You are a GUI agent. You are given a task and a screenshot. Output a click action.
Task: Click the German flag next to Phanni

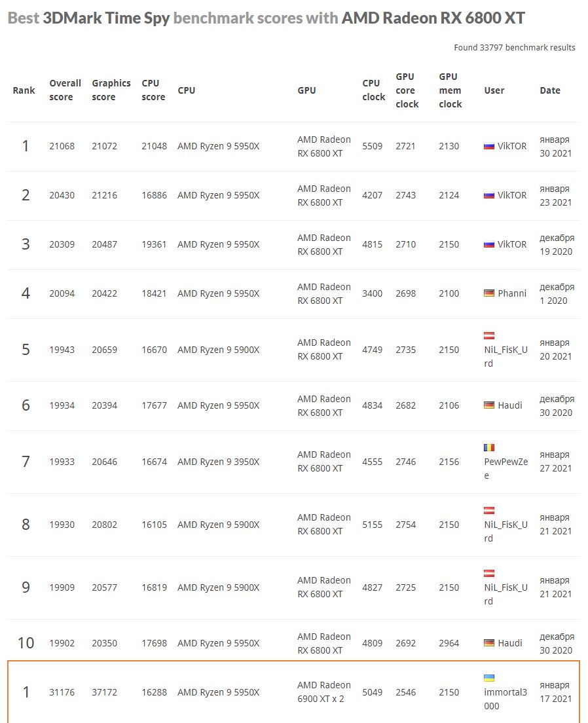(x=489, y=294)
